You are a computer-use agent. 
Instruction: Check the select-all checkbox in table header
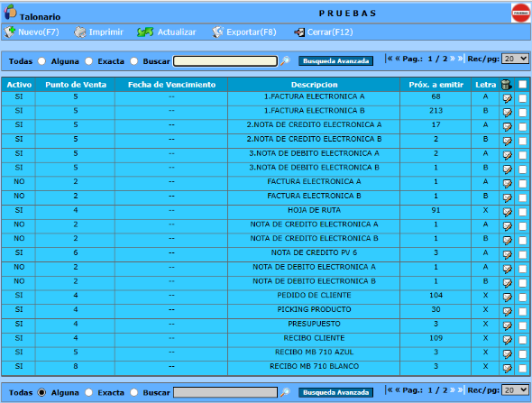tap(522, 85)
